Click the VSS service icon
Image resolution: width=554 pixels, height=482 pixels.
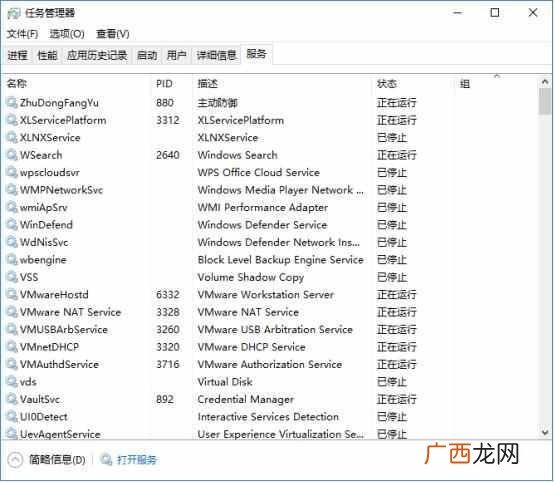click(x=12, y=277)
